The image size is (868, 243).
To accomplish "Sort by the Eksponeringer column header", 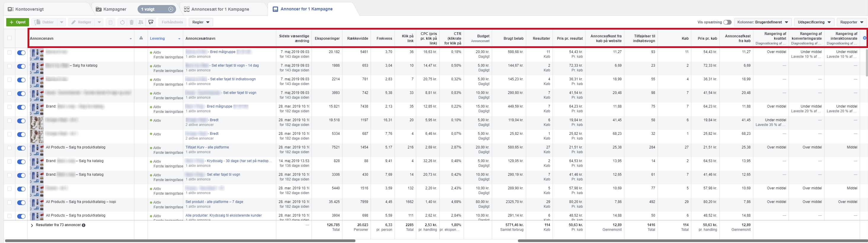I will click(x=327, y=39).
